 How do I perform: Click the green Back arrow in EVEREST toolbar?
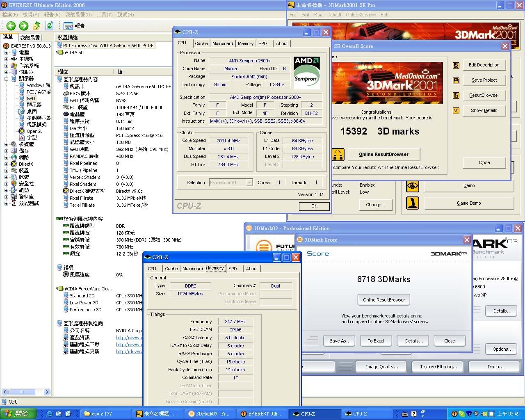(x=11, y=26)
